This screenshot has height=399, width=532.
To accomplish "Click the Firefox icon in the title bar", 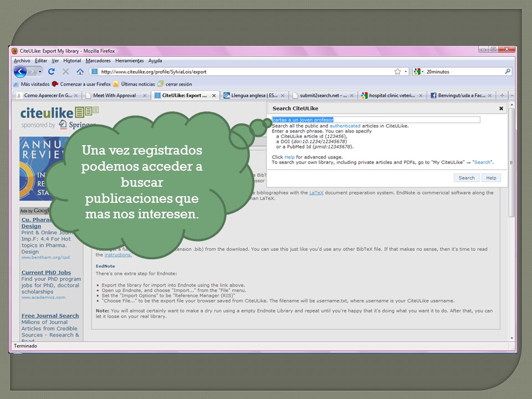I will coord(14,51).
